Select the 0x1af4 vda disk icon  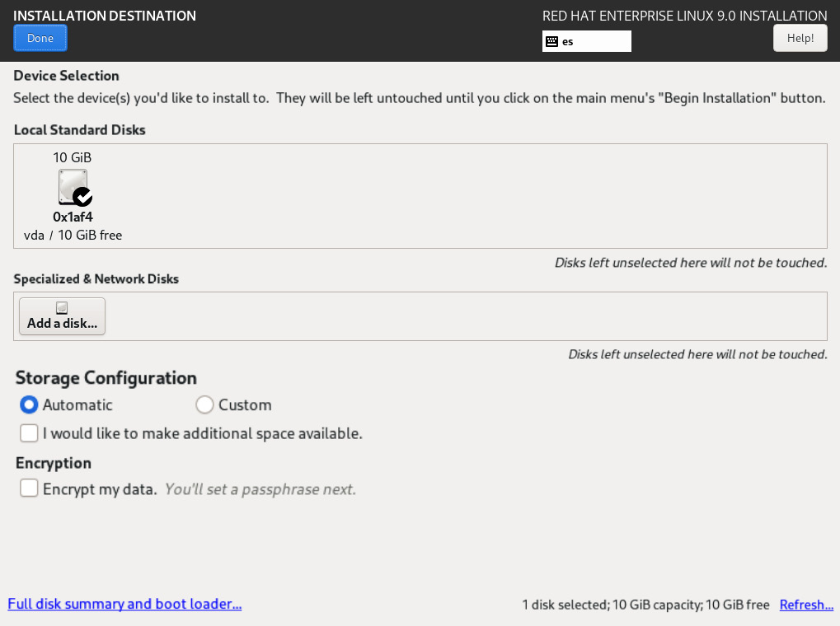pos(73,187)
